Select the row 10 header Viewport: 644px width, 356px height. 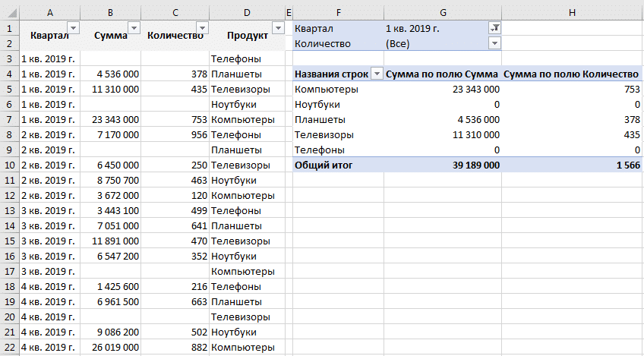(9, 165)
